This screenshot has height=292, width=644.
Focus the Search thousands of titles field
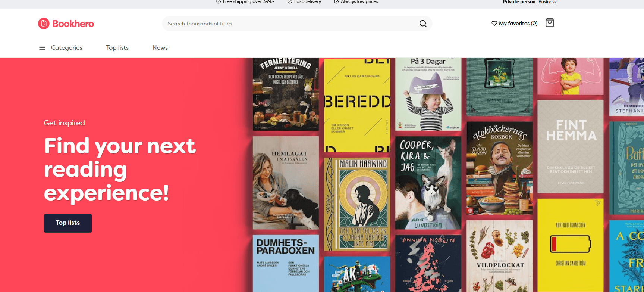point(291,24)
